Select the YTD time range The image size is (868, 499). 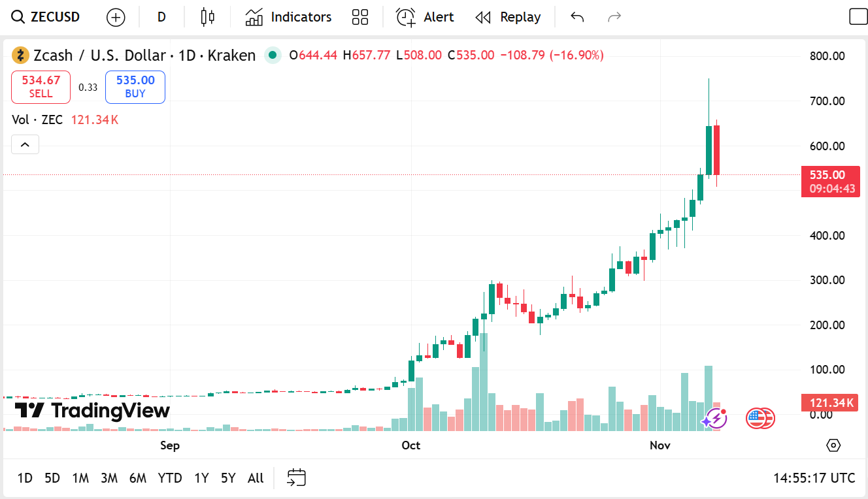(170, 478)
